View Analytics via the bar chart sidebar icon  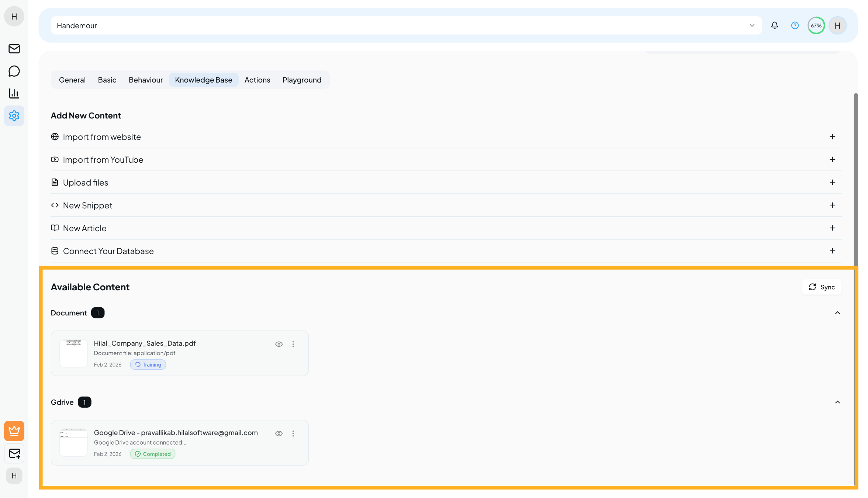(14, 93)
